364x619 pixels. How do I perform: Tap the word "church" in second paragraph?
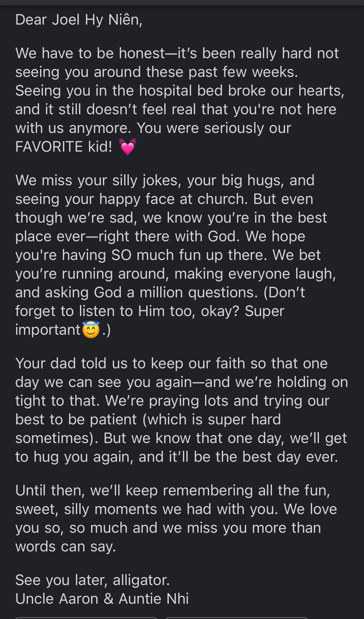coord(221,199)
